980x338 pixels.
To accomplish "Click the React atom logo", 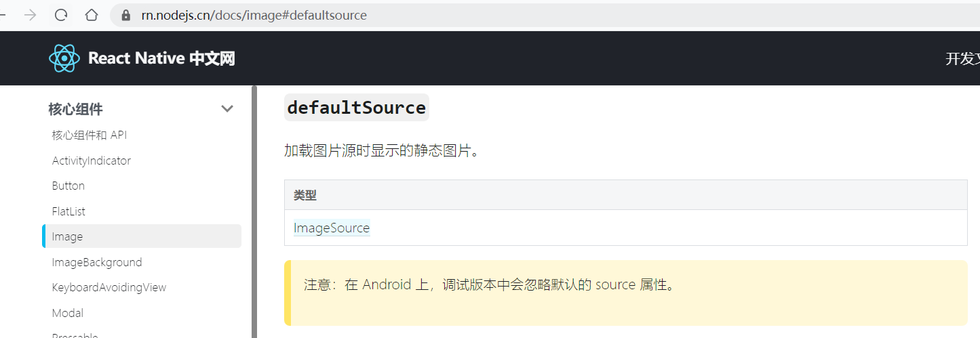I will (64, 58).
